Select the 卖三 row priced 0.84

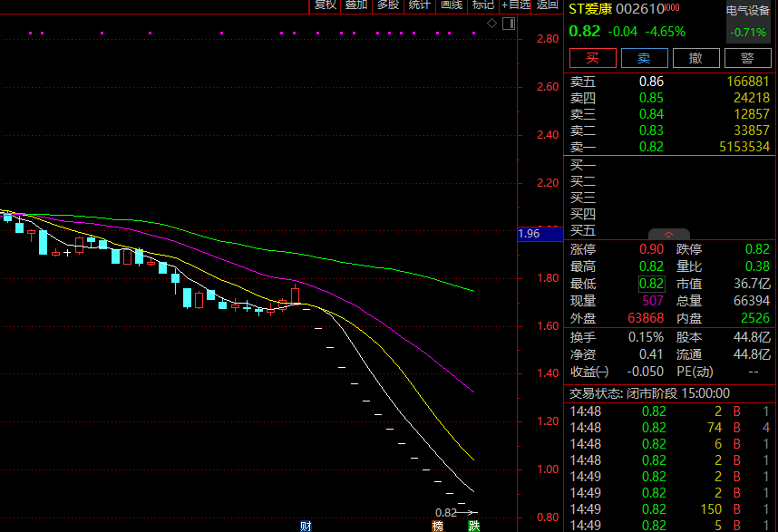click(670, 114)
